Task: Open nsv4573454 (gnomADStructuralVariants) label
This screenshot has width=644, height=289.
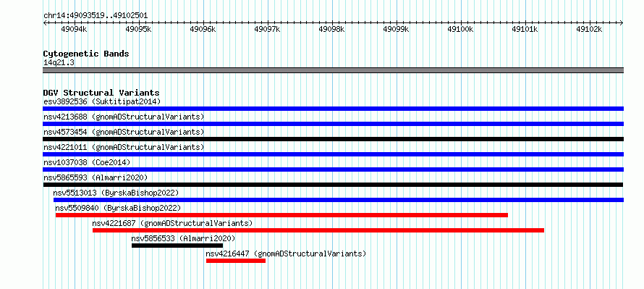Action: [x=124, y=132]
